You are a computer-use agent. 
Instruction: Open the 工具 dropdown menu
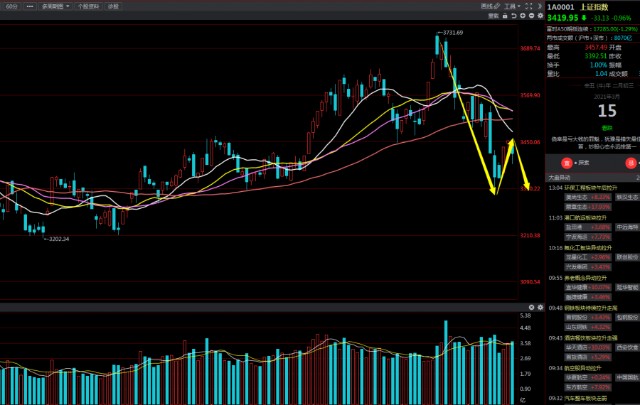(510, 6)
